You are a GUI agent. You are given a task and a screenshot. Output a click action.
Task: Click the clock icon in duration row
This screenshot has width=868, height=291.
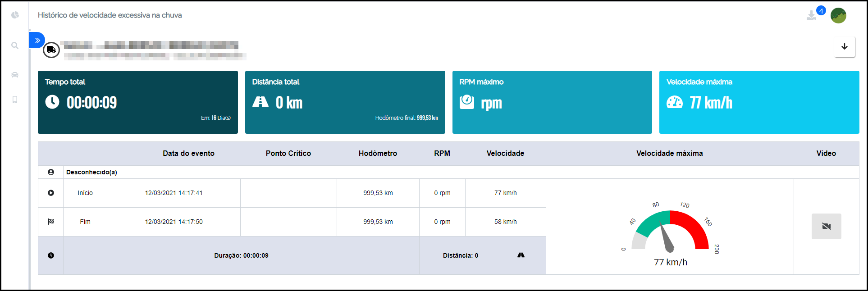(x=51, y=255)
